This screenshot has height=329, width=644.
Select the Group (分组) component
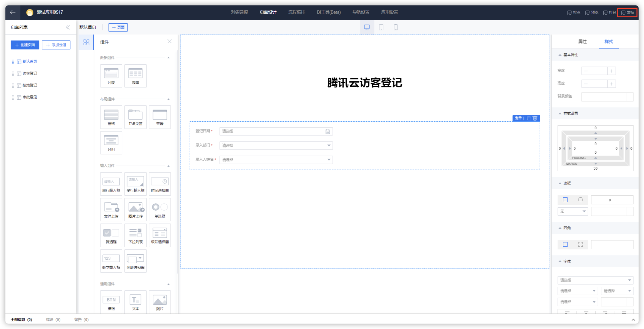[111, 143]
